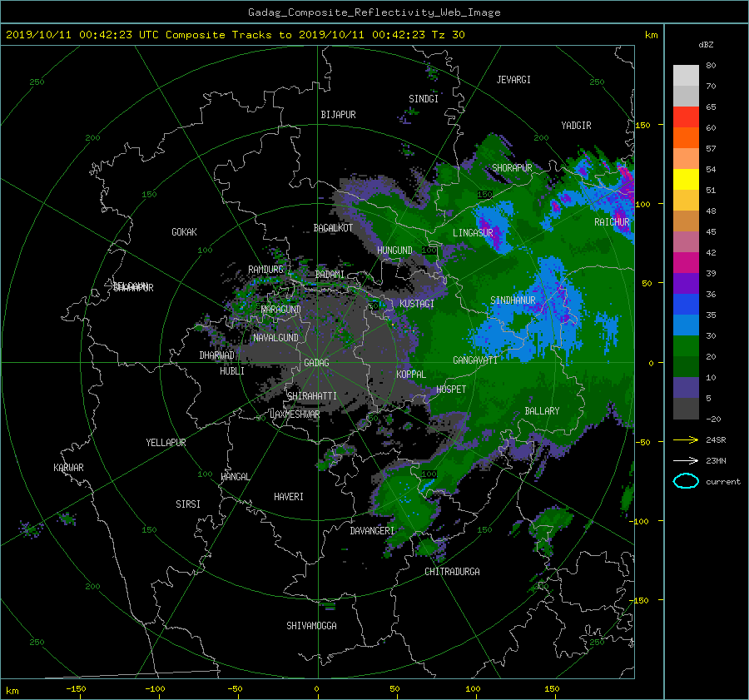This screenshot has height=700, width=749.
Task: Click the 36 dBZ purple color swatch
Action: [x=686, y=284]
